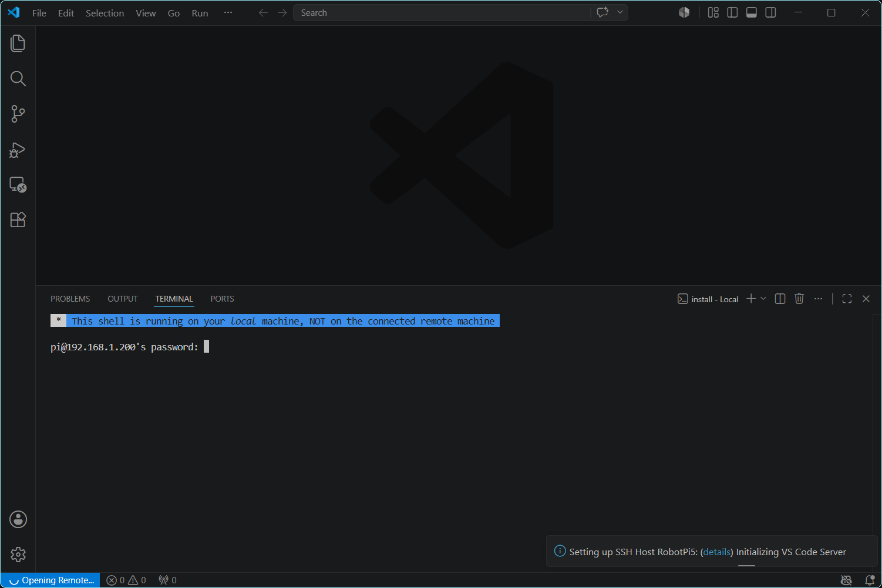The image size is (882, 588).
Task: Select the TERMINAL tab
Action: click(174, 299)
